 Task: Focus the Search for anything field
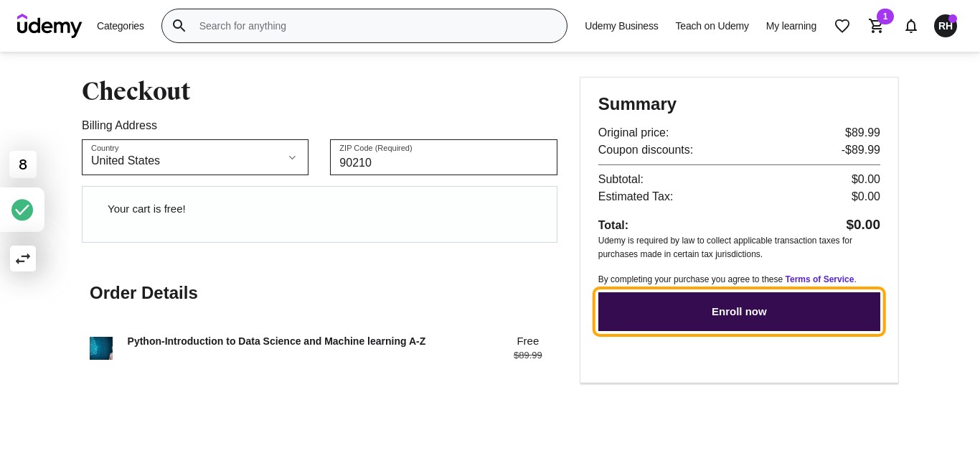click(x=364, y=26)
